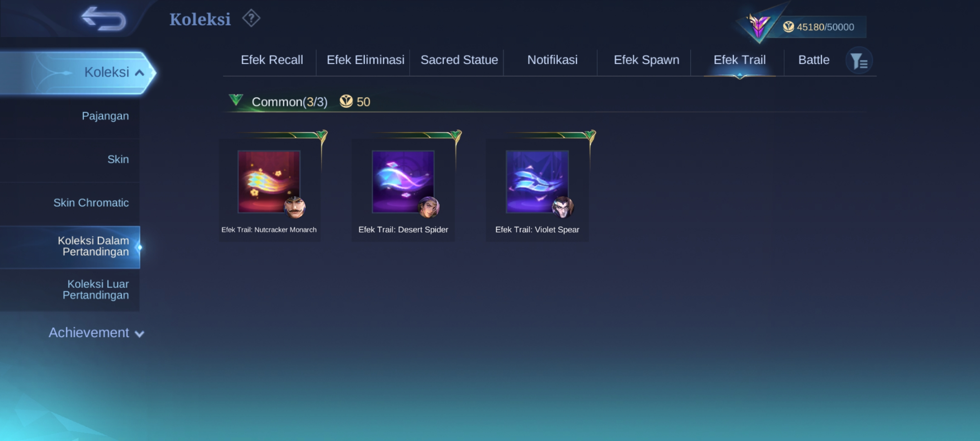Select Efek Trail: Nutcracker Monarch thumbnail
980x441 pixels.
pyautogui.click(x=269, y=182)
